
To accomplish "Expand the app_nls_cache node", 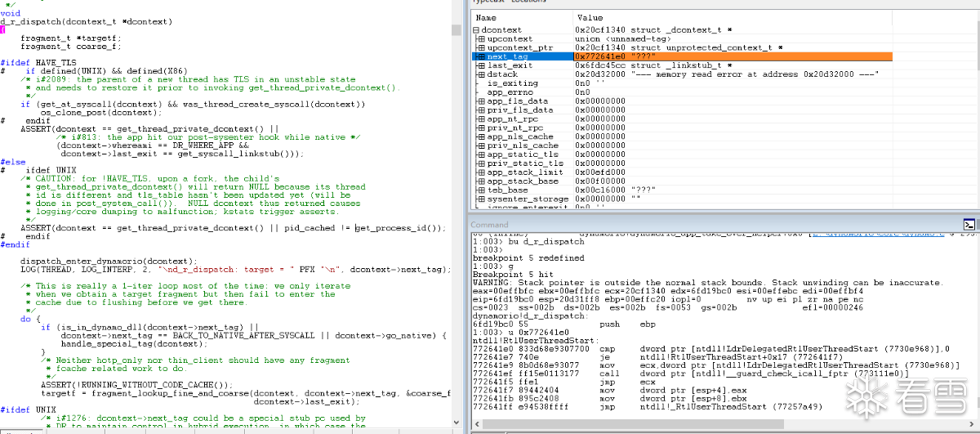I will coord(482,136).
